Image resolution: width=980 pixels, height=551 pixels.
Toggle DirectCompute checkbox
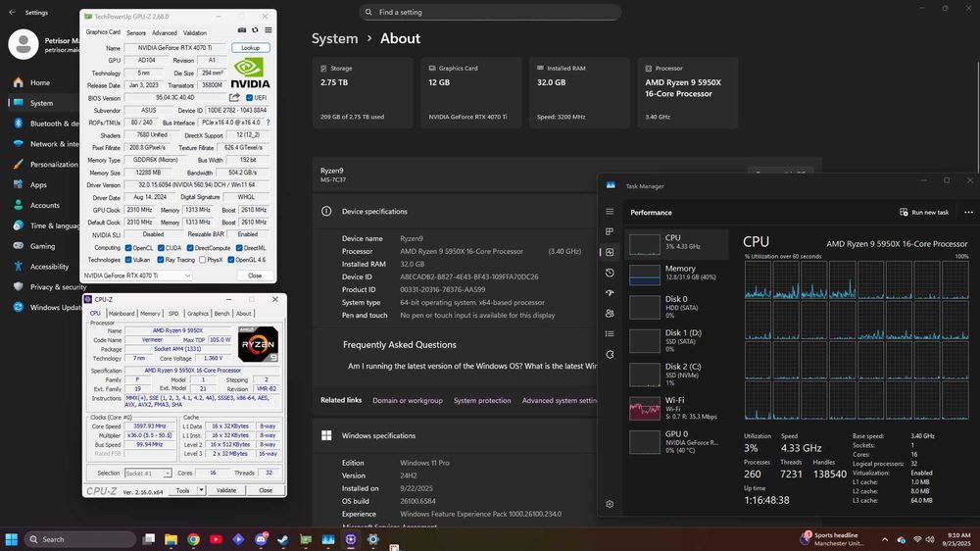point(190,248)
